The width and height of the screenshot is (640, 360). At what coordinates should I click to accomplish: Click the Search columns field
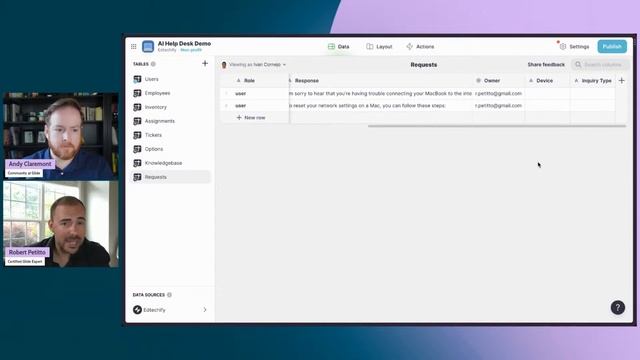click(x=600, y=64)
